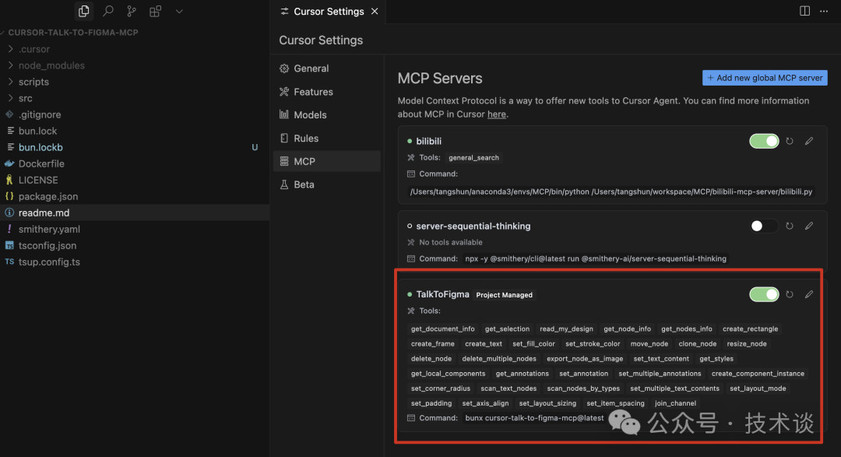Open the Explorer files icon
Image resolution: width=841 pixels, height=457 pixels.
[x=83, y=11]
